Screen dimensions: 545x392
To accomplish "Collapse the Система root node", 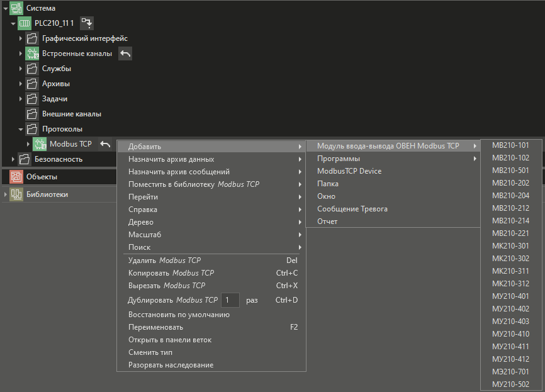I will (6, 8).
